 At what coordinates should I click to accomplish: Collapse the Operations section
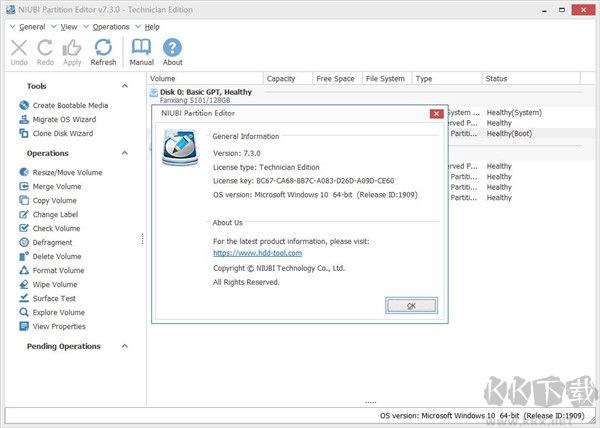(x=125, y=153)
